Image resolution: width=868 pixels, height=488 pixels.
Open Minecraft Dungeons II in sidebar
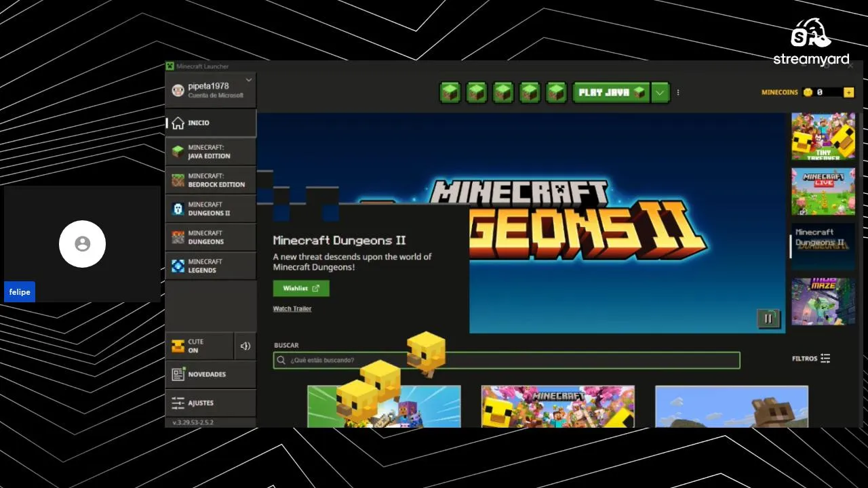click(x=211, y=209)
